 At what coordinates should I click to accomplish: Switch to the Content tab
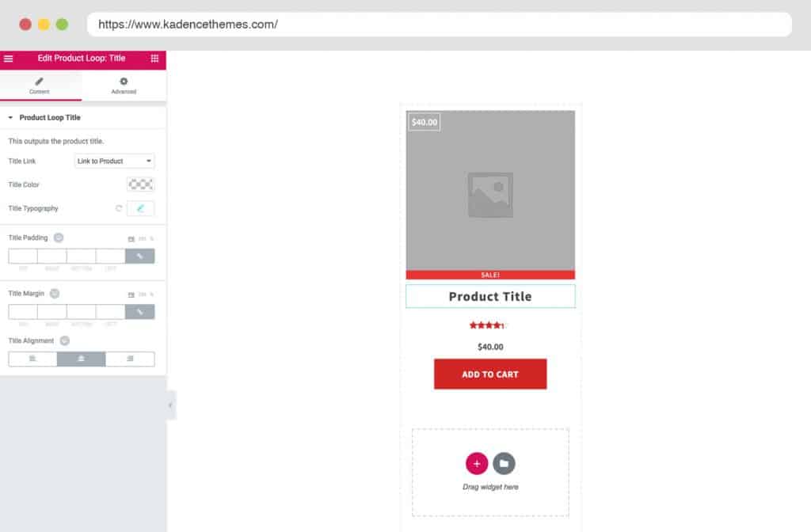coord(40,85)
